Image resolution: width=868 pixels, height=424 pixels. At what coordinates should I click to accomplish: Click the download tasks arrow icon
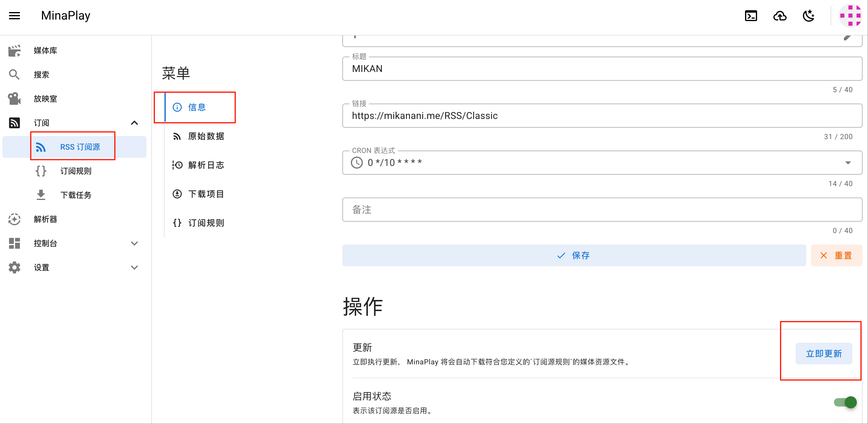coord(41,195)
